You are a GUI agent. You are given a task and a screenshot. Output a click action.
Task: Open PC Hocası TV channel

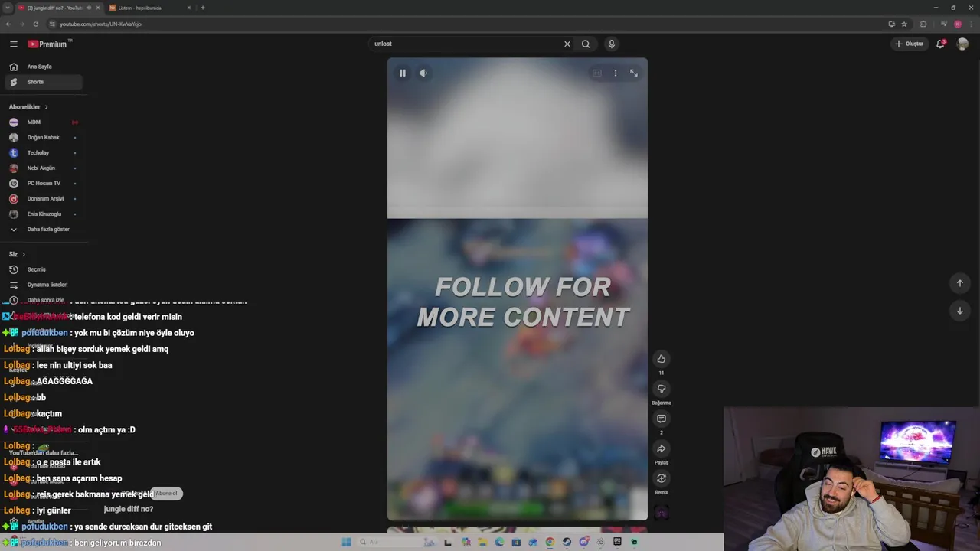tap(44, 184)
